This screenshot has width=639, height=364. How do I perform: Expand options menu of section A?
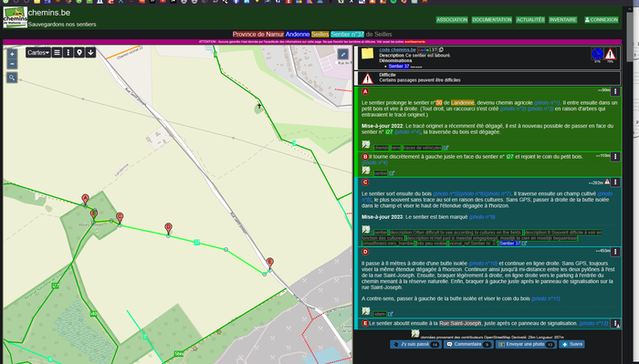[x=615, y=91]
